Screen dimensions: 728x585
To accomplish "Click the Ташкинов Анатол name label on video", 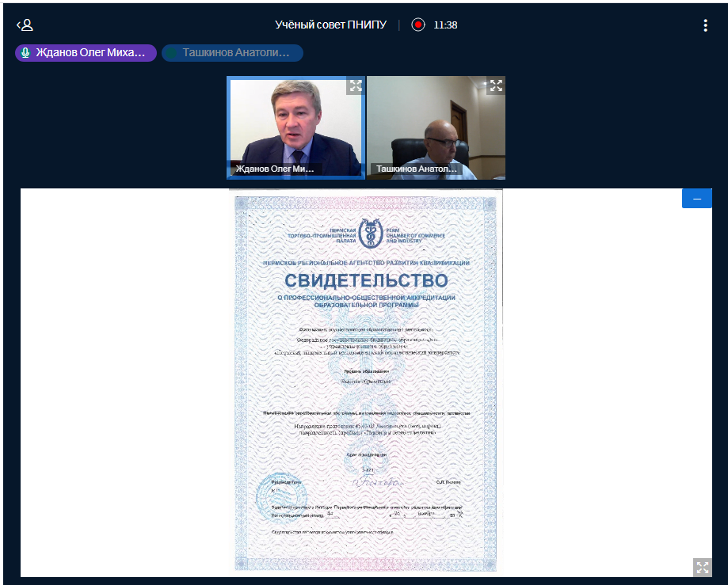I will pyautogui.click(x=416, y=169).
